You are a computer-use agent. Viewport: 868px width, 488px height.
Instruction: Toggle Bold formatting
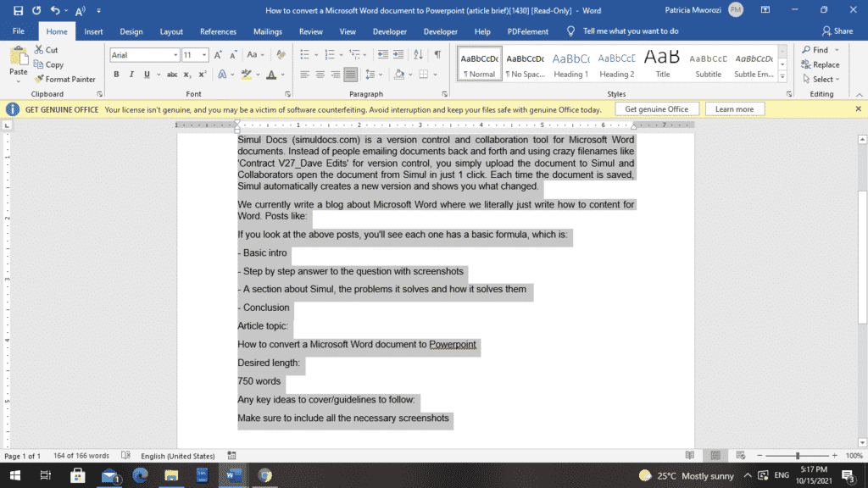[116, 75]
